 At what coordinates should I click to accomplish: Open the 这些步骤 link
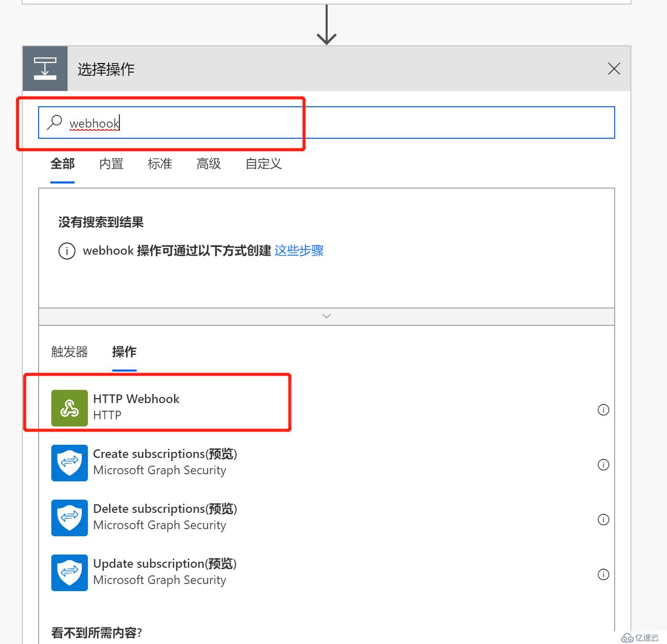pos(299,251)
